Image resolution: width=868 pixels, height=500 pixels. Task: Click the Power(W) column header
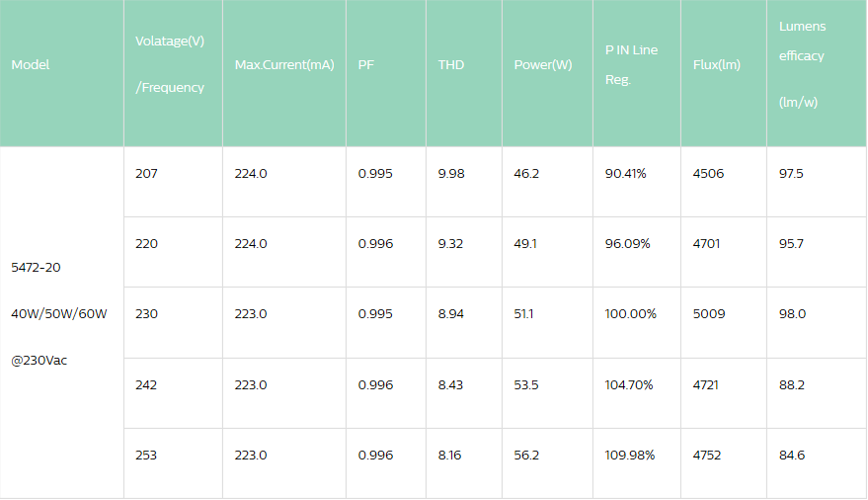coord(543,65)
